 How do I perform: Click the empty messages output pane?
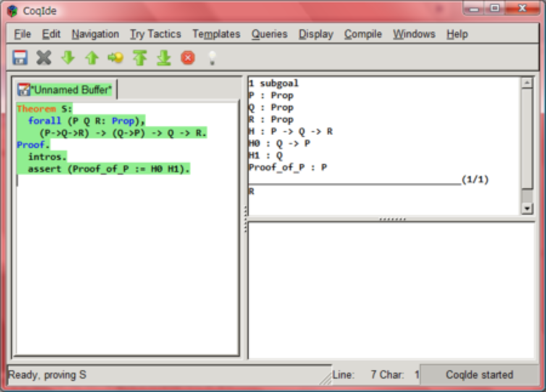click(391, 290)
